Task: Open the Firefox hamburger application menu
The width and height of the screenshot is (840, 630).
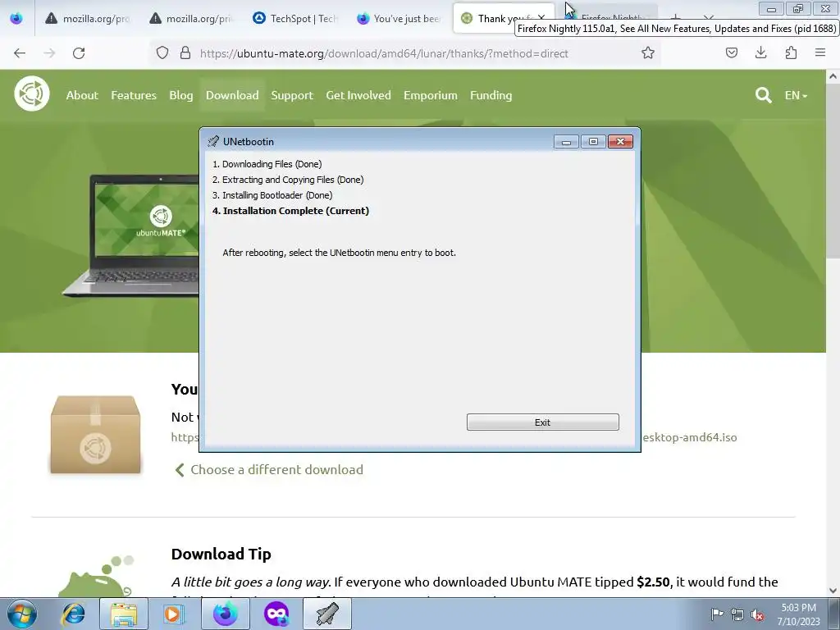Action: coord(820,52)
